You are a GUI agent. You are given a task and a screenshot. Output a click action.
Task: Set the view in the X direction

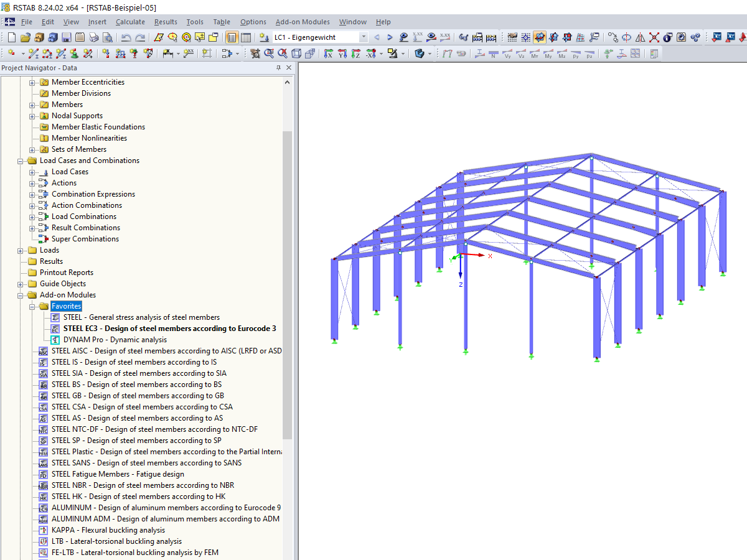(328, 54)
